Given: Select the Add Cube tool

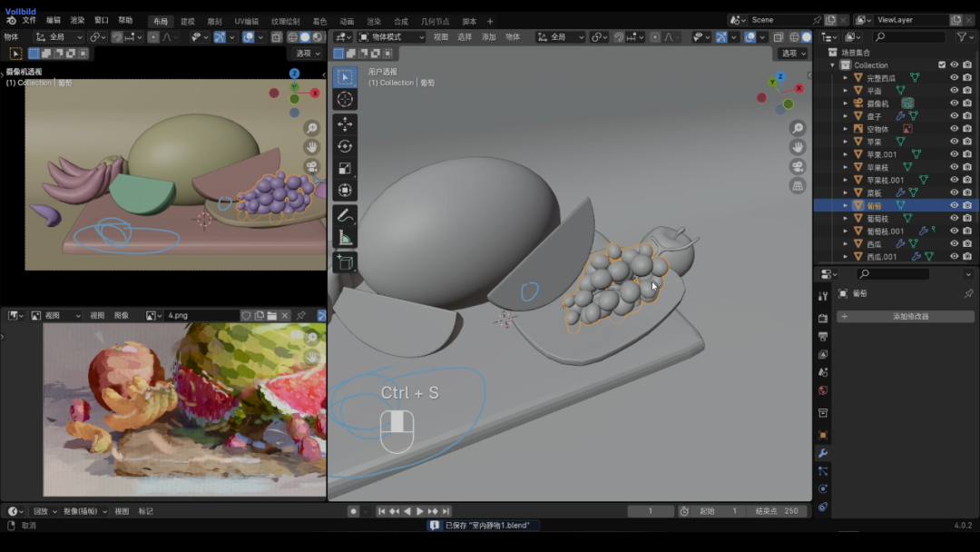Looking at the screenshot, I should coord(345,262).
